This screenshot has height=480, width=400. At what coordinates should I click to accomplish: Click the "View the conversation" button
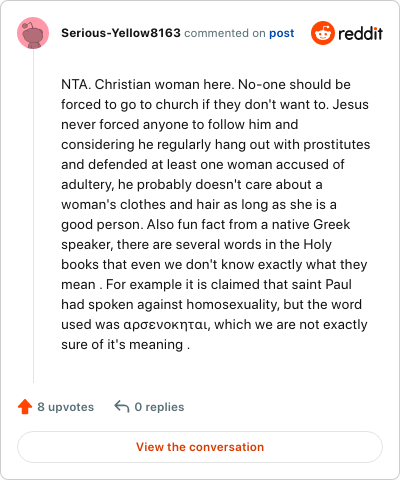pos(200,447)
